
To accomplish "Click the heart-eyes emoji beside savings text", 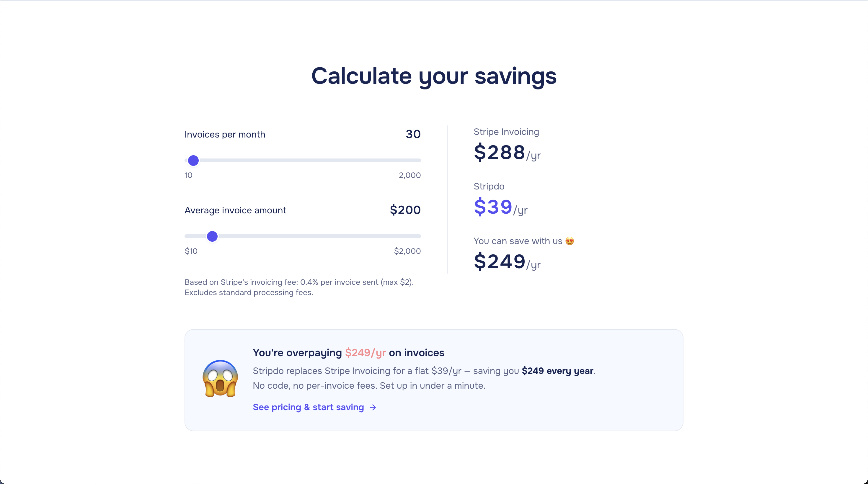I will (x=570, y=241).
